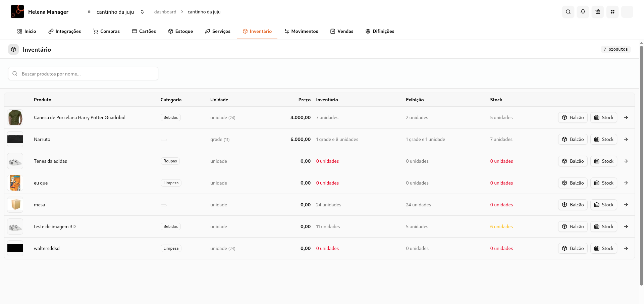Click the Helena Manager logo
This screenshot has width=644, height=304.
[x=17, y=11]
